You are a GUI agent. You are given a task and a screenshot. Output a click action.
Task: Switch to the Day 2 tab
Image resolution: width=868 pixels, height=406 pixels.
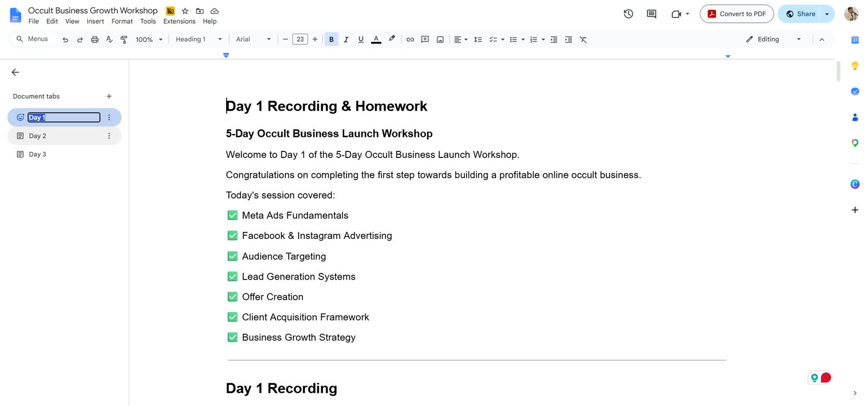coord(65,136)
